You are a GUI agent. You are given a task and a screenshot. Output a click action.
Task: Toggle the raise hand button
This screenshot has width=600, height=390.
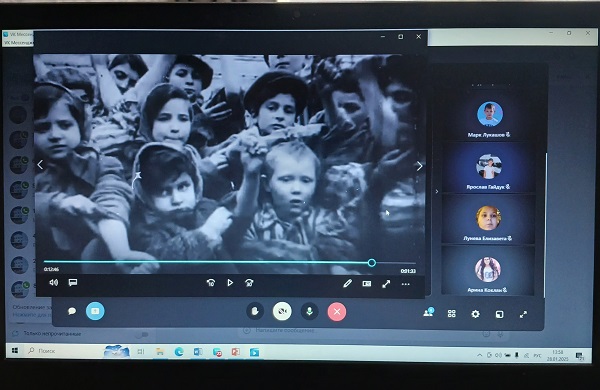[255, 312]
